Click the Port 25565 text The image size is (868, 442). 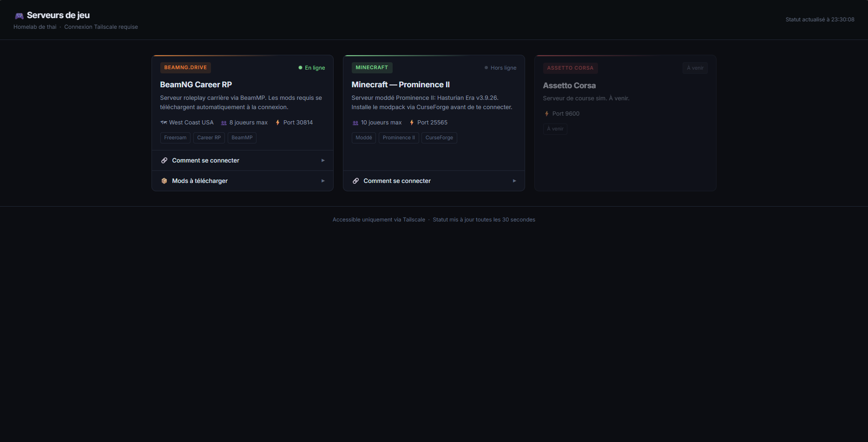[x=432, y=123]
